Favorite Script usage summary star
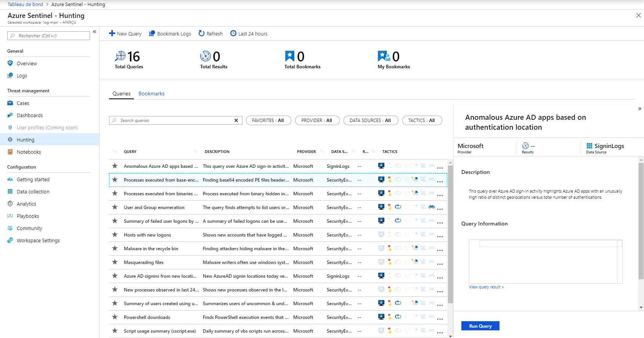644x338 pixels. tap(115, 331)
